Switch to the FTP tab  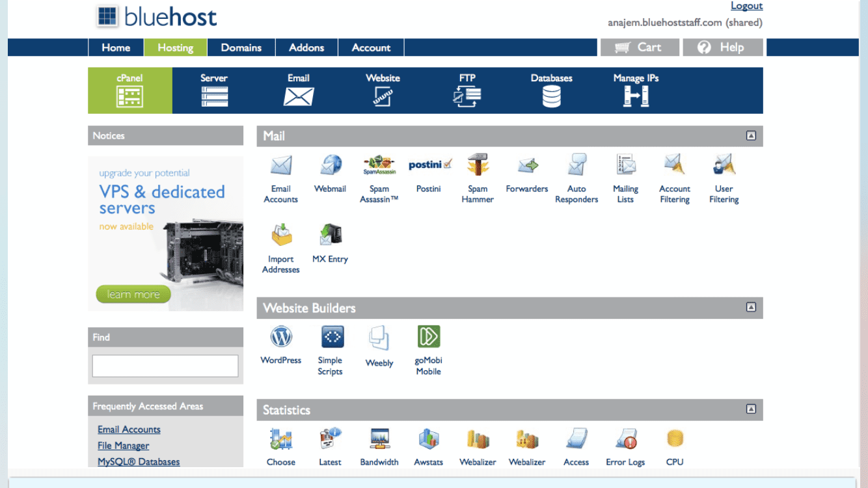pos(467,90)
